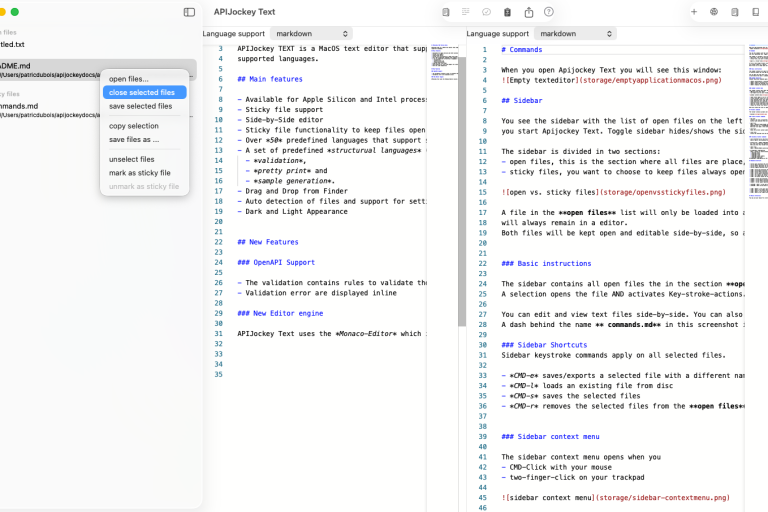Click "mark as sticky file" menu option
The height and width of the screenshot is (512, 768).
point(139,173)
